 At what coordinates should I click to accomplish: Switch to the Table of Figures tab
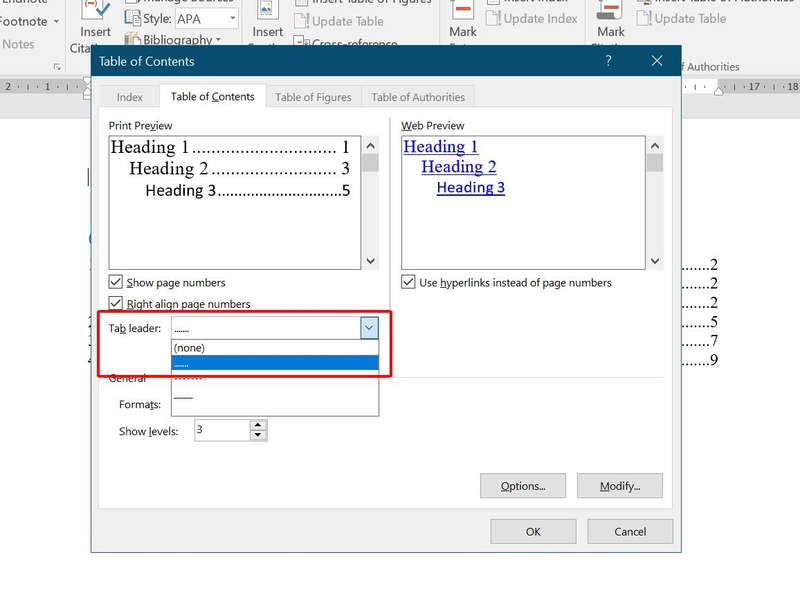[x=313, y=97]
